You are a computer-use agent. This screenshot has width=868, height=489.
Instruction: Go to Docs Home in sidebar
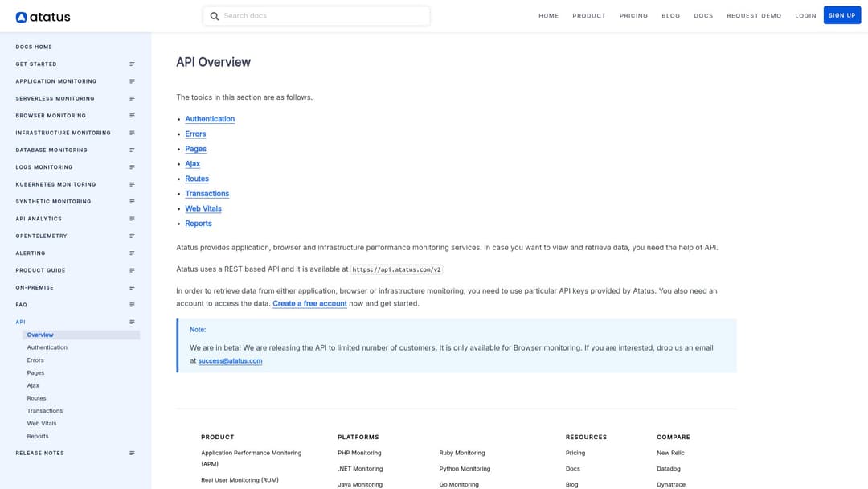tap(34, 47)
